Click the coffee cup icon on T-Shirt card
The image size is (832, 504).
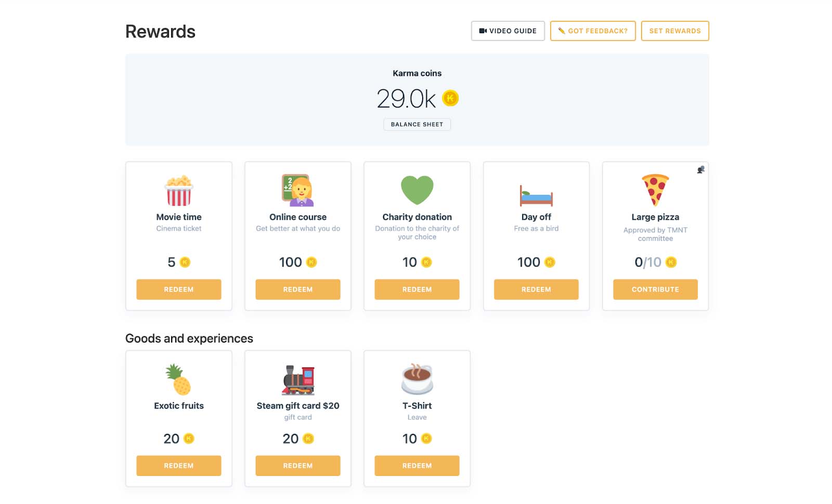tap(417, 379)
